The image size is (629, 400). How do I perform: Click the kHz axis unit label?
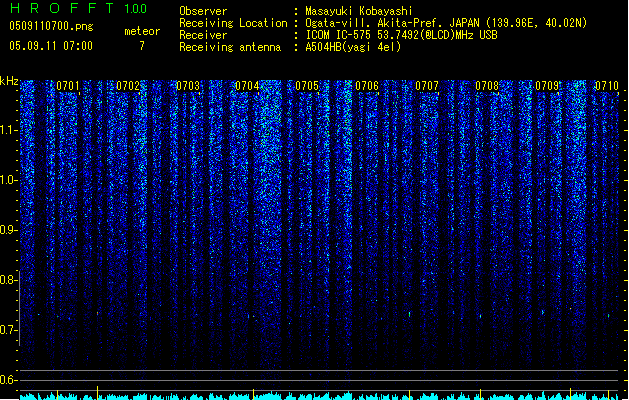click(x=9, y=81)
